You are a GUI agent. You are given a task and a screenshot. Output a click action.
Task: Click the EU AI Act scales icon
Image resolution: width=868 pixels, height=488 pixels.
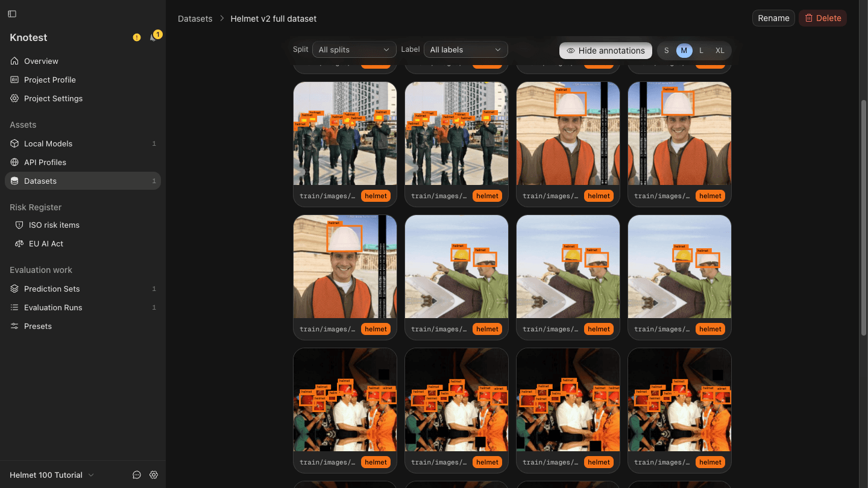19,243
